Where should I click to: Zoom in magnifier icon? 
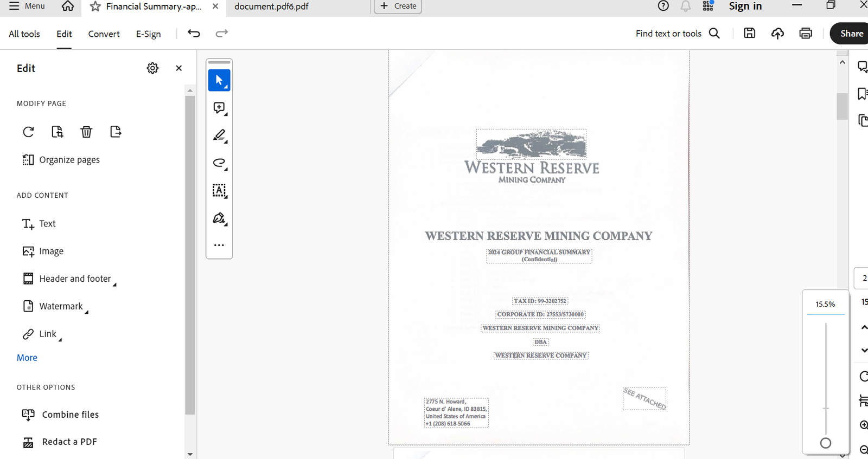(x=863, y=425)
